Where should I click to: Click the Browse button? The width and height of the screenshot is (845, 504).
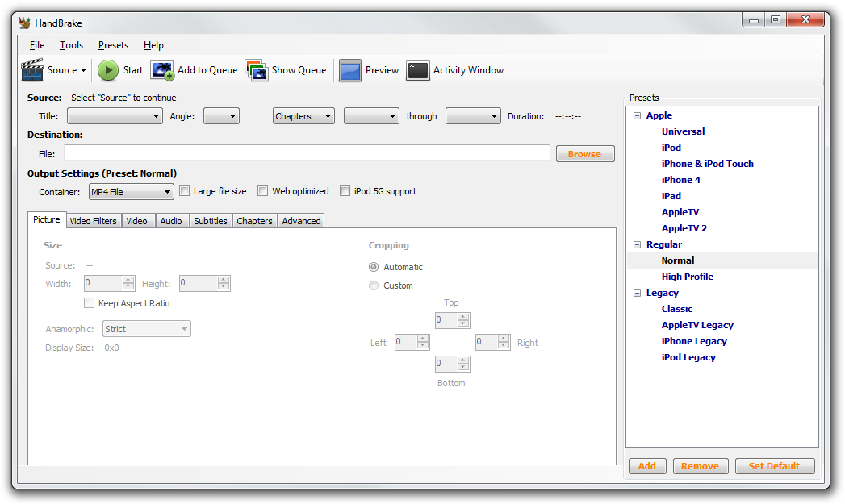[x=584, y=154]
